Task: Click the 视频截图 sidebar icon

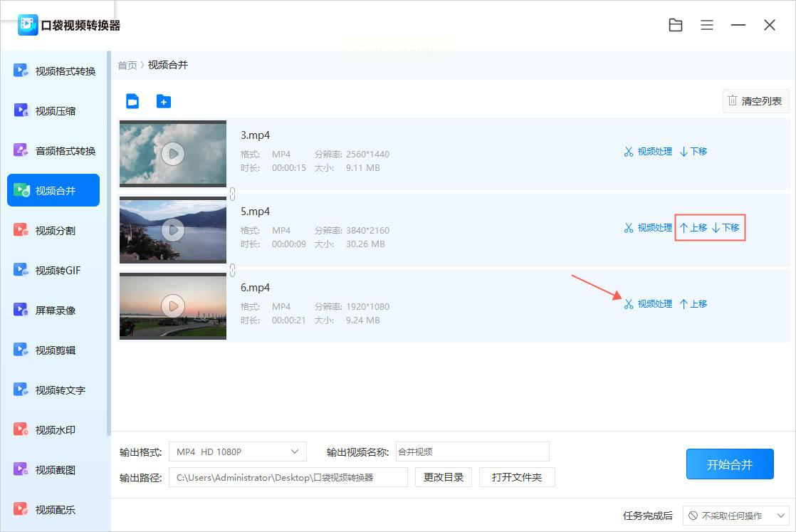Action: (x=21, y=469)
